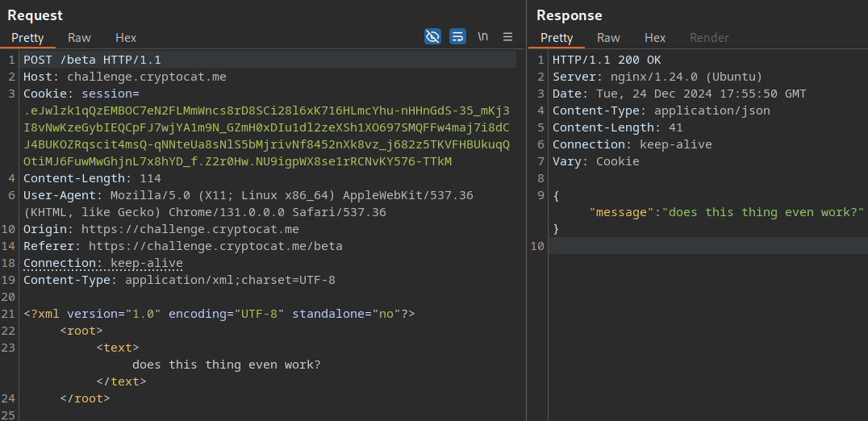Click the response Content-Type: application/json header
This screenshot has height=421, width=868.
(661, 110)
